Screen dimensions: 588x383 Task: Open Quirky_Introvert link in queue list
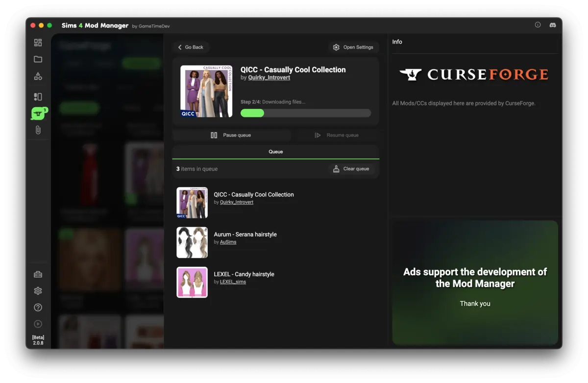coord(237,202)
